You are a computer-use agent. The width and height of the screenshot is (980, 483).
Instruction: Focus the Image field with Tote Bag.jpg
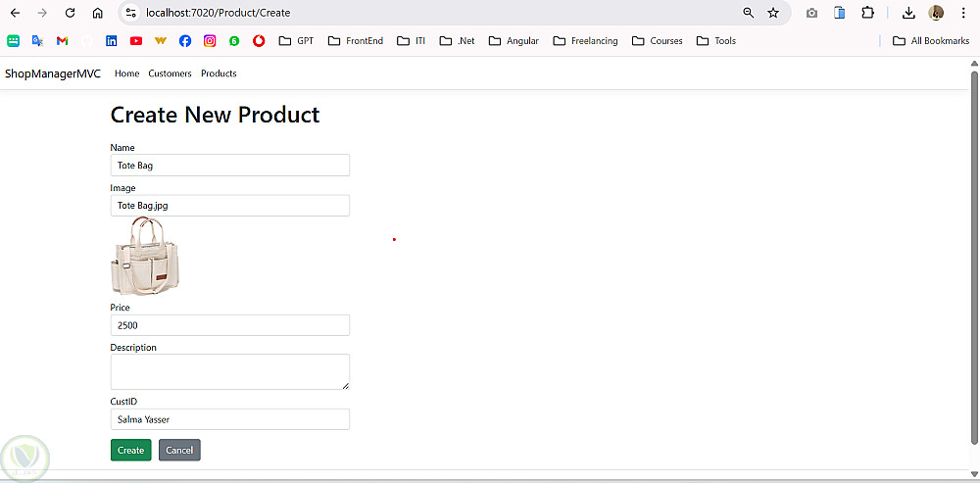230,206
